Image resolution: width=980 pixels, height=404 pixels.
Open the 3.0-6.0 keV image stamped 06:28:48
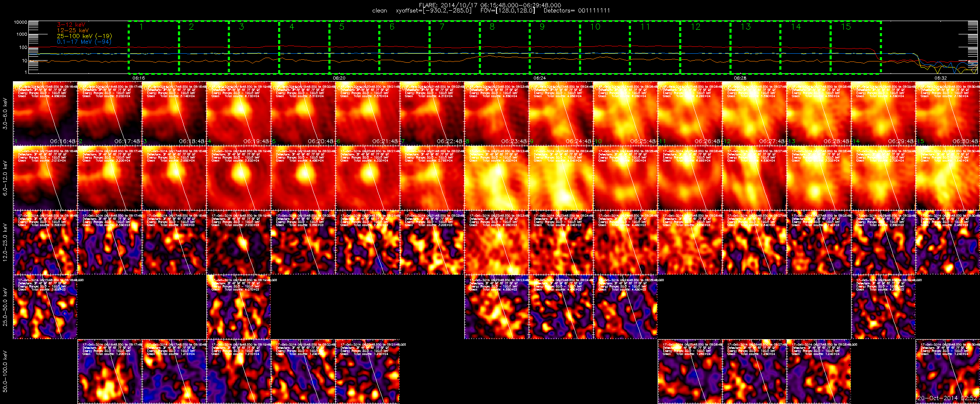819,113
